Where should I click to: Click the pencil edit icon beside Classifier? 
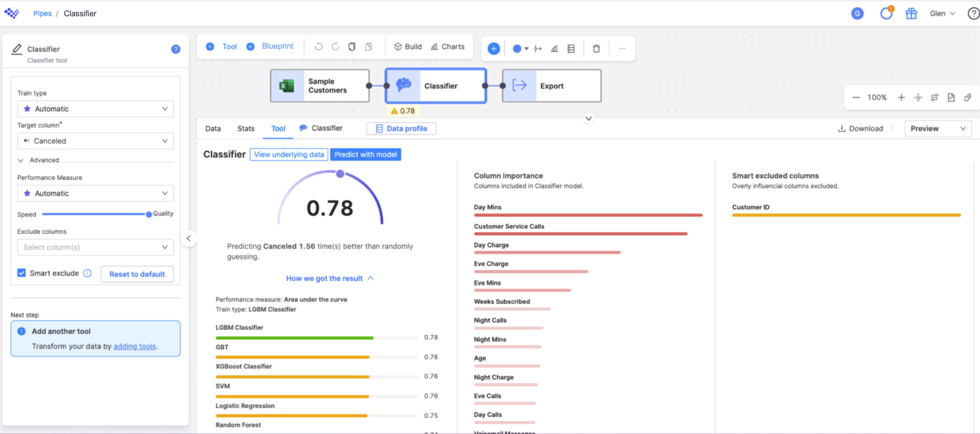17,50
